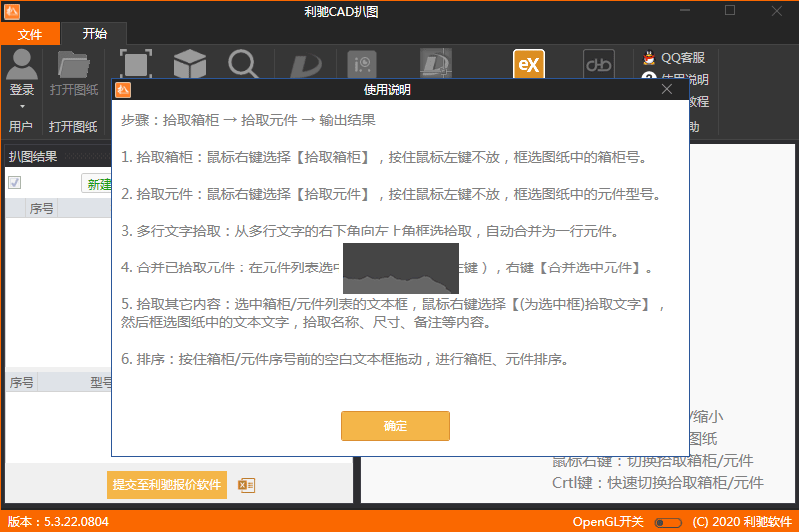Click 确定 to dismiss the instructions

click(395, 425)
